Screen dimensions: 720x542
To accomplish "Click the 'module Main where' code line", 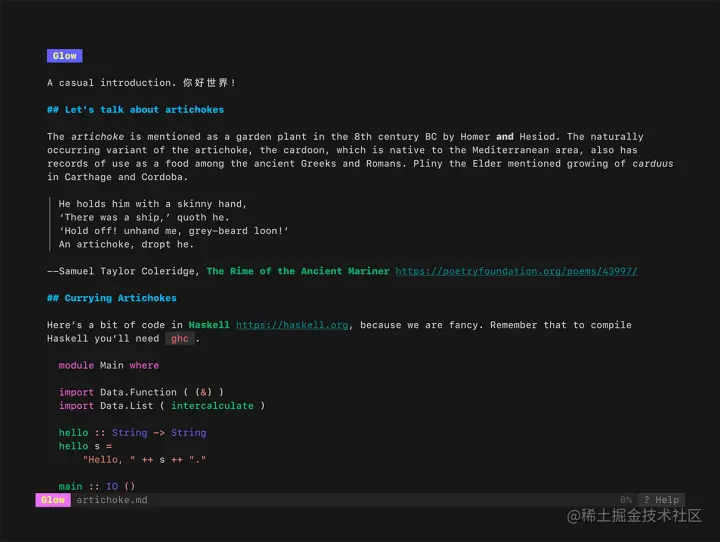I will [x=109, y=365].
